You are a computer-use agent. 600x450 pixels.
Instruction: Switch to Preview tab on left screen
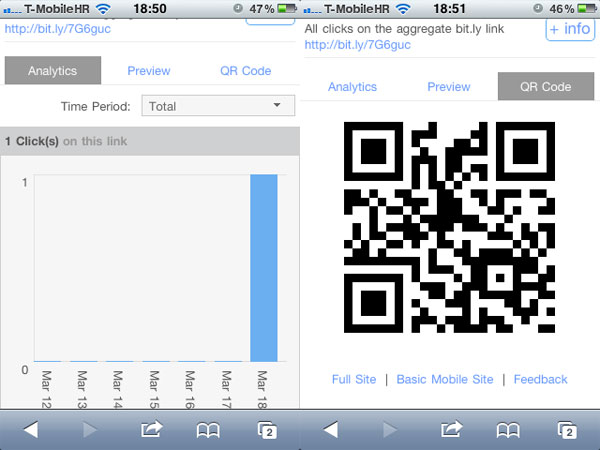tap(149, 71)
